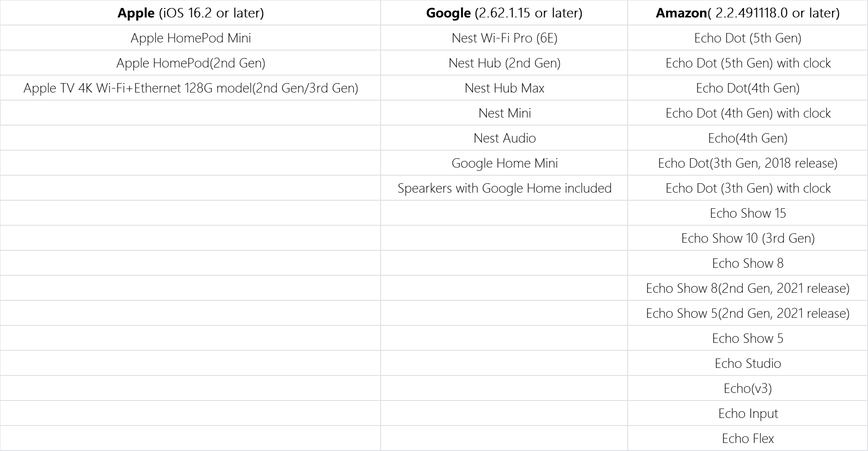Click the Echo Input cell
Viewport: 868px width, 451px height.
748,413
